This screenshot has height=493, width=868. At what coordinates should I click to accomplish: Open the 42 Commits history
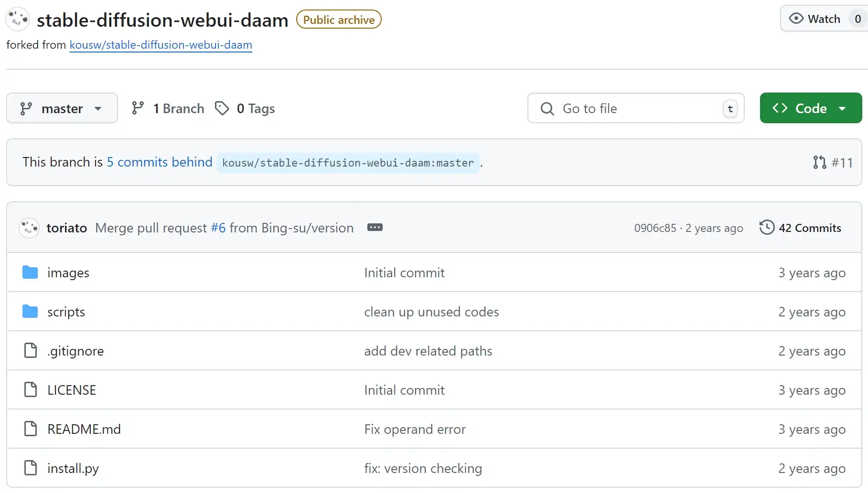pyautogui.click(x=800, y=228)
